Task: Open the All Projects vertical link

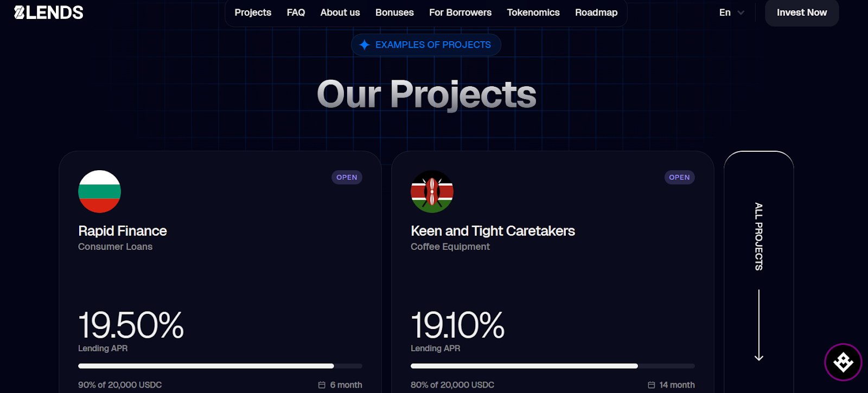Action: pyautogui.click(x=759, y=236)
